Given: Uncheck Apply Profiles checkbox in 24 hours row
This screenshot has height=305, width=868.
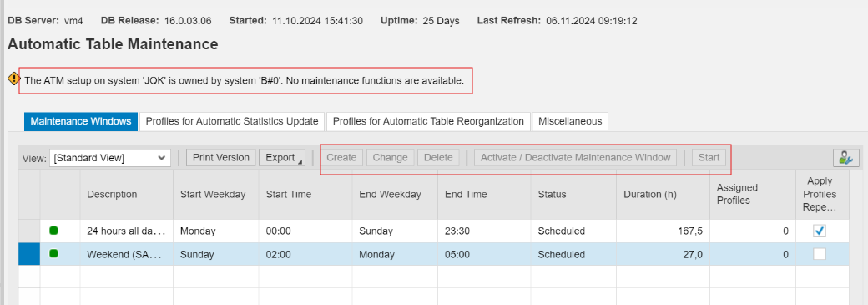Looking at the screenshot, I should (820, 231).
